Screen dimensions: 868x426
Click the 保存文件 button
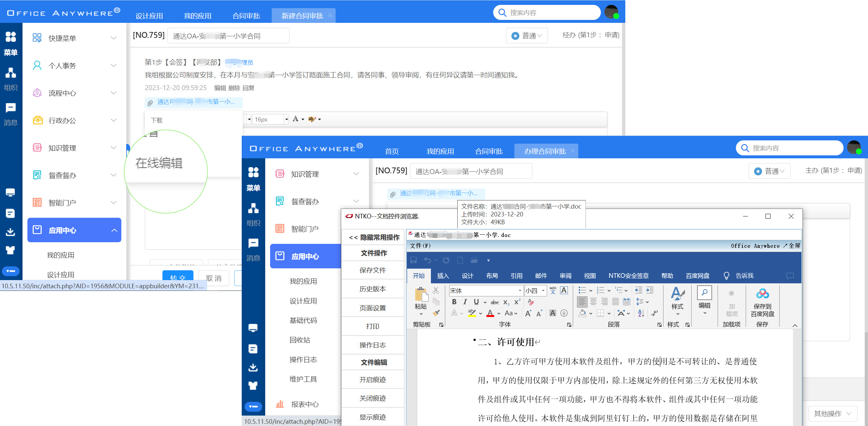[372, 270]
